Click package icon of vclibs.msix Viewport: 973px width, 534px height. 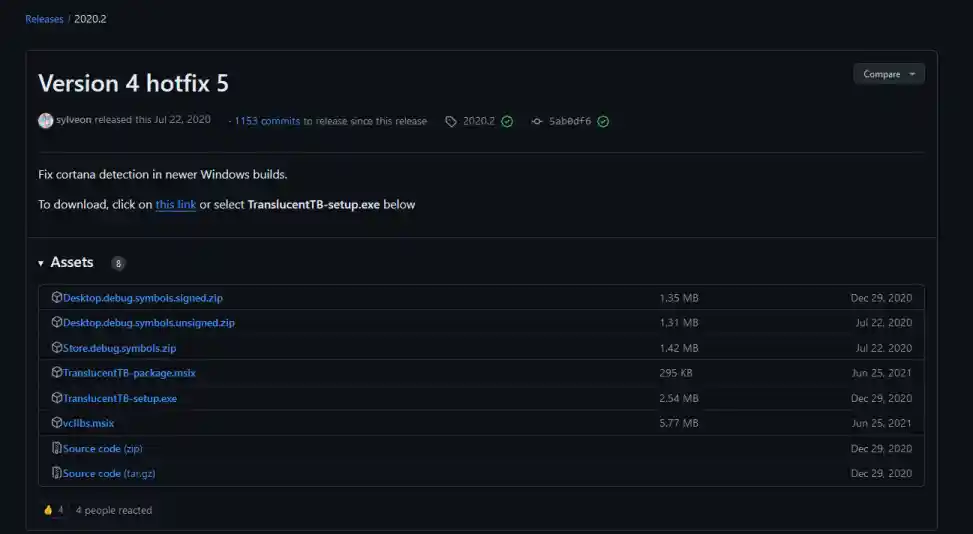pos(56,422)
